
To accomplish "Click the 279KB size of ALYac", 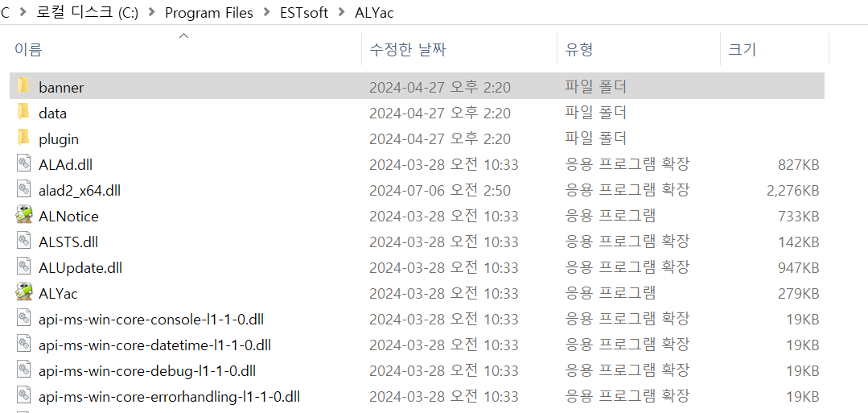I will [798, 293].
